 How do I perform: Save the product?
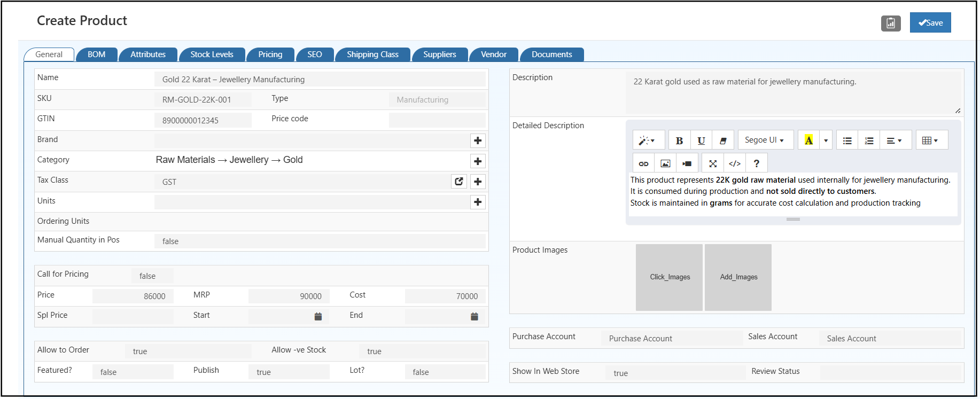[930, 23]
